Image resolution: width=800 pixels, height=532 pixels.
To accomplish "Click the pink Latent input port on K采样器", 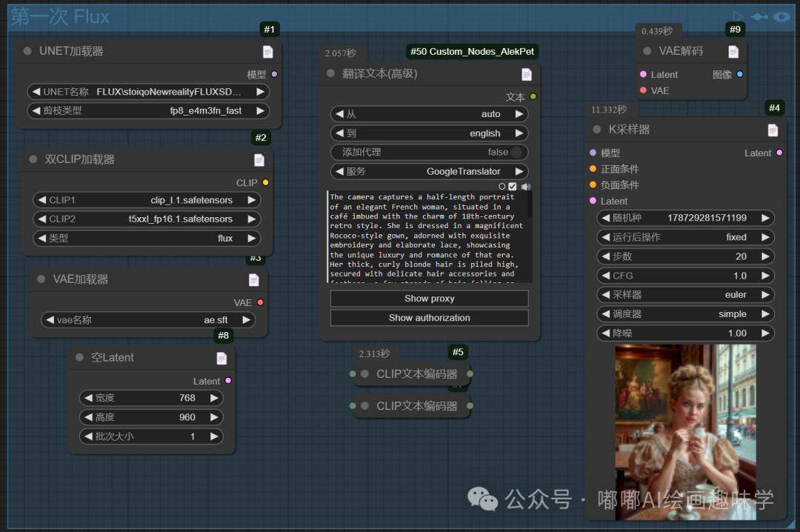I will pyautogui.click(x=593, y=201).
